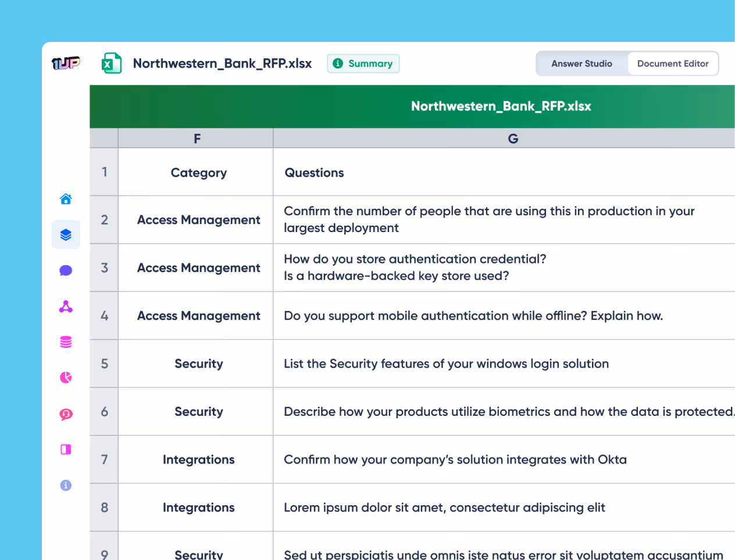735x560 pixels.
Task: Click question about offline mobile authentication
Action: coord(504,316)
